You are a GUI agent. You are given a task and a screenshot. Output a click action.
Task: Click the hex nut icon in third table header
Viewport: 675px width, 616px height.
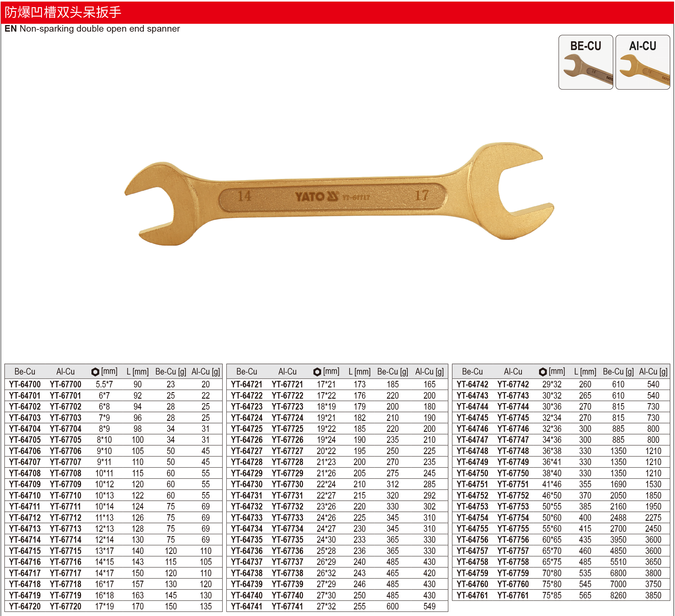(543, 372)
